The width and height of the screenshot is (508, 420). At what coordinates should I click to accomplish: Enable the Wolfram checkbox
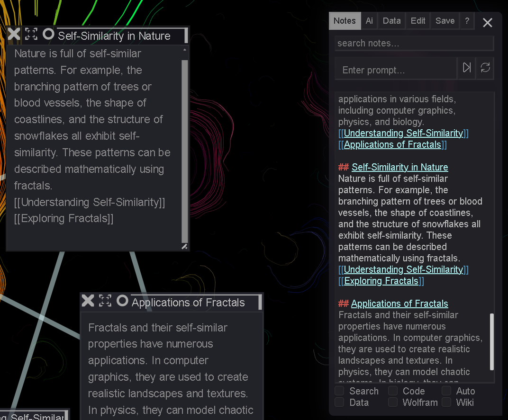(393, 402)
